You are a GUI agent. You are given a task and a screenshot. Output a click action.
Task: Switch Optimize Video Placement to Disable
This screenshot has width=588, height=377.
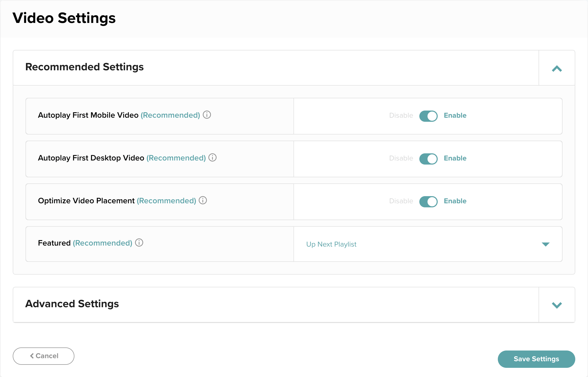coord(428,201)
